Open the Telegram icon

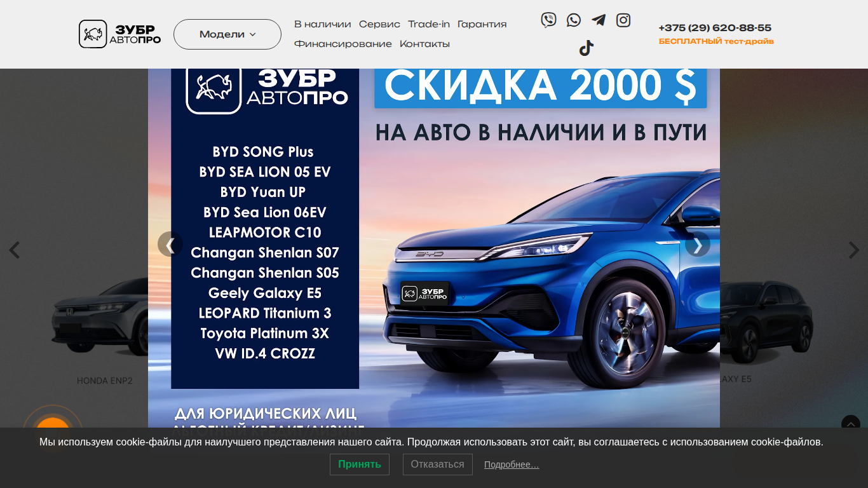(x=599, y=20)
